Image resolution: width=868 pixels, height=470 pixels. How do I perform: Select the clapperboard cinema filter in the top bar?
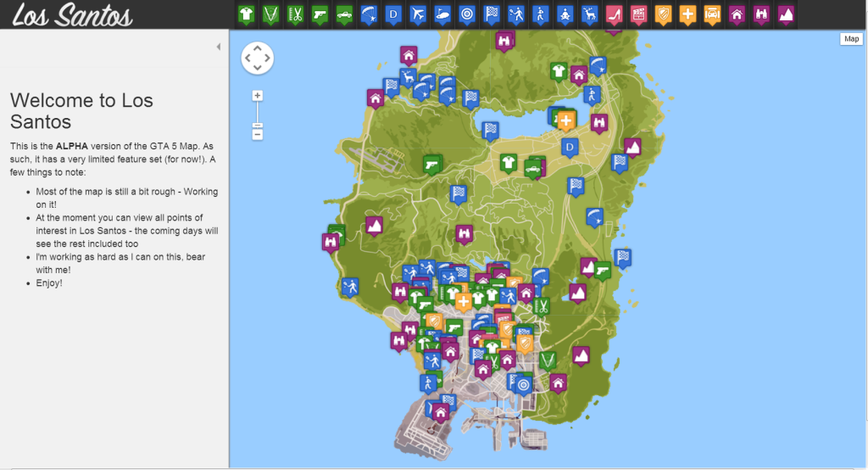pos(639,14)
